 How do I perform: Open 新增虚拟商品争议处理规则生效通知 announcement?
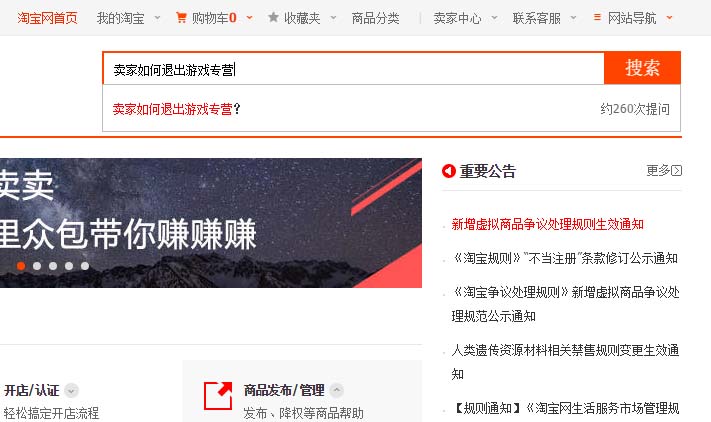[x=547, y=224]
